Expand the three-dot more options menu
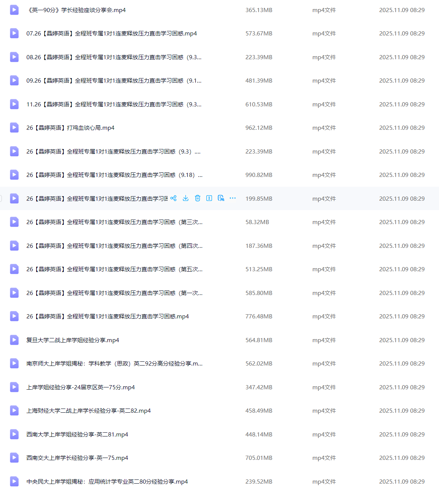The image size is (439, 504). click(x=233, y=198)
